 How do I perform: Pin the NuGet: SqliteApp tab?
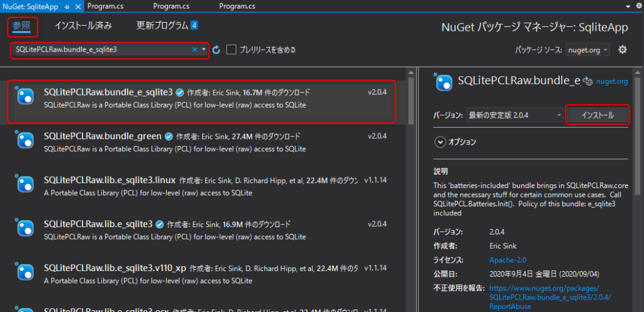pyautogui.click(x=67, y=6)
